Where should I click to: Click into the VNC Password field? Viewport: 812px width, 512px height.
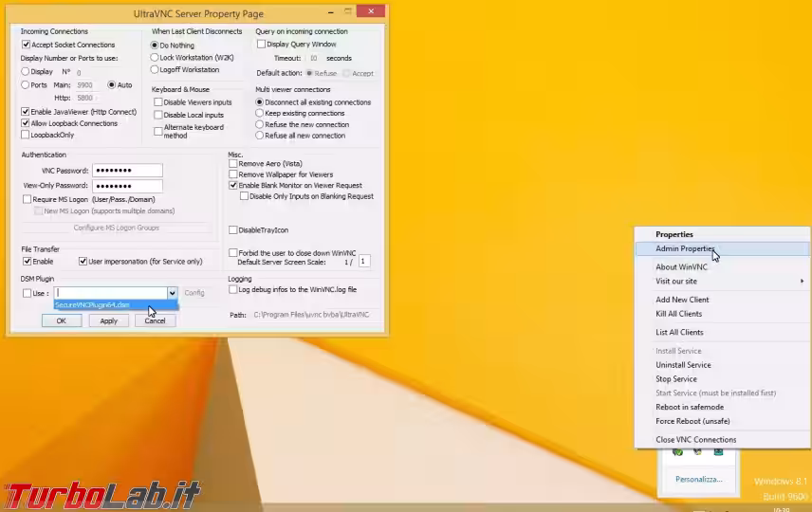click(127, 171)
